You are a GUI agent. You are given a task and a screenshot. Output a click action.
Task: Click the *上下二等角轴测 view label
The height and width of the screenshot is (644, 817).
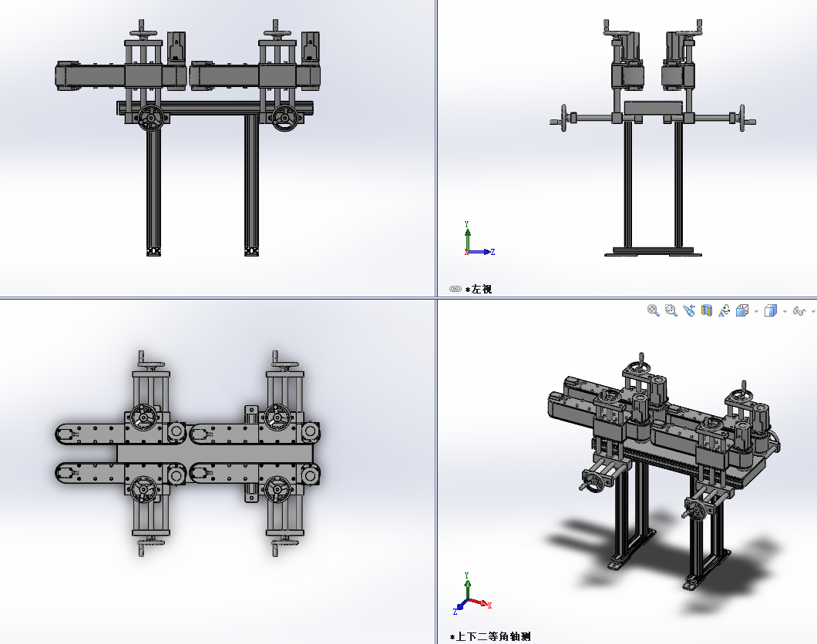coord(490,637)
